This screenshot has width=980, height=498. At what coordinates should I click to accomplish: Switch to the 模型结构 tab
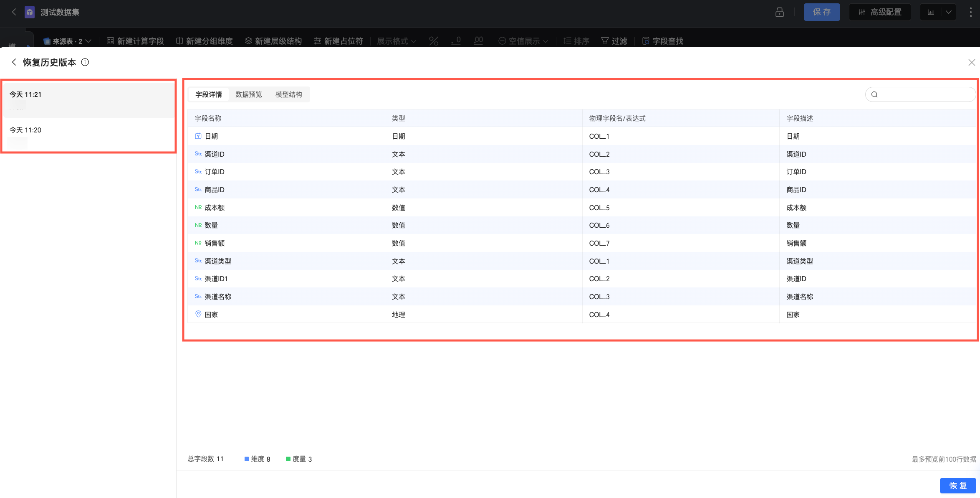pyautogui.click(x=288, y=94)
